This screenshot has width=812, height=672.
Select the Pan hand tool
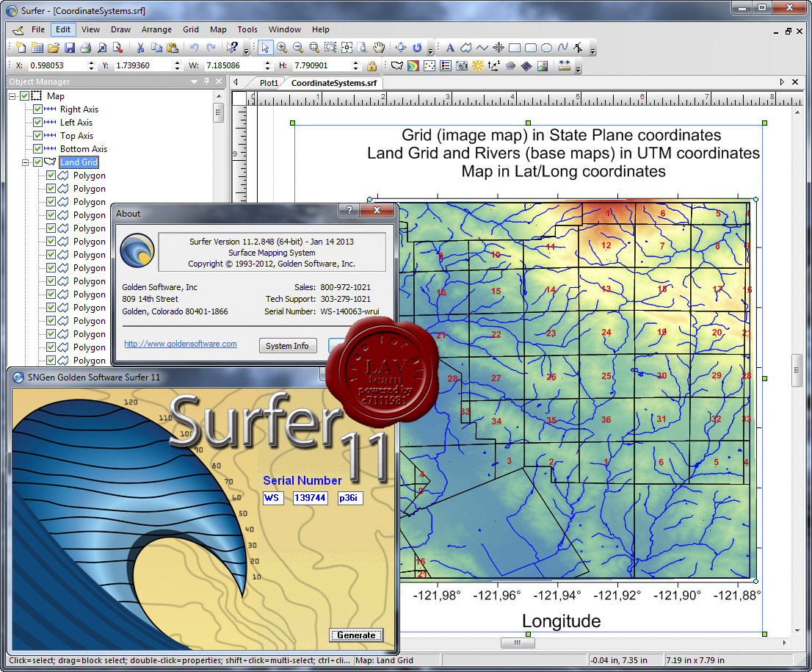point(379,48)
